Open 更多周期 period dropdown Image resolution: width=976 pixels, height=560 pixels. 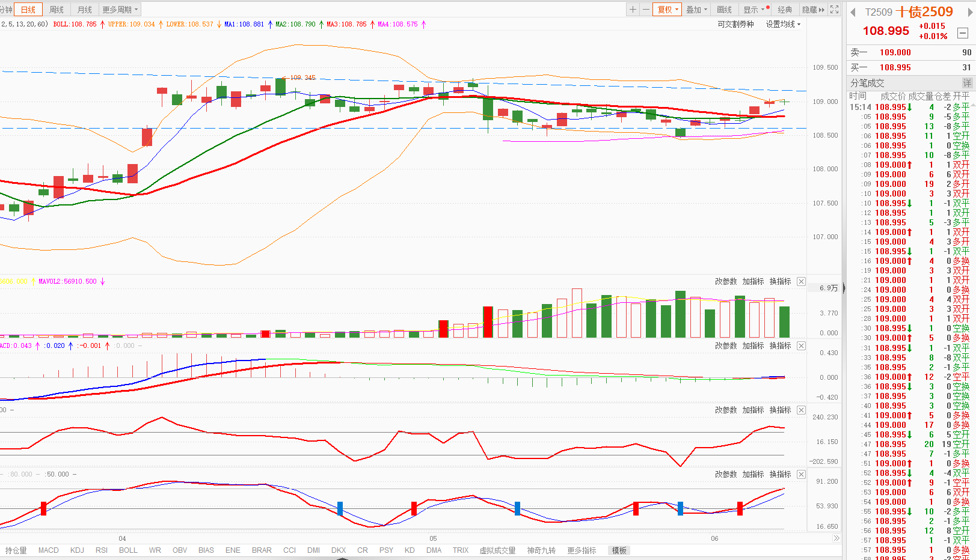[120, 10]
